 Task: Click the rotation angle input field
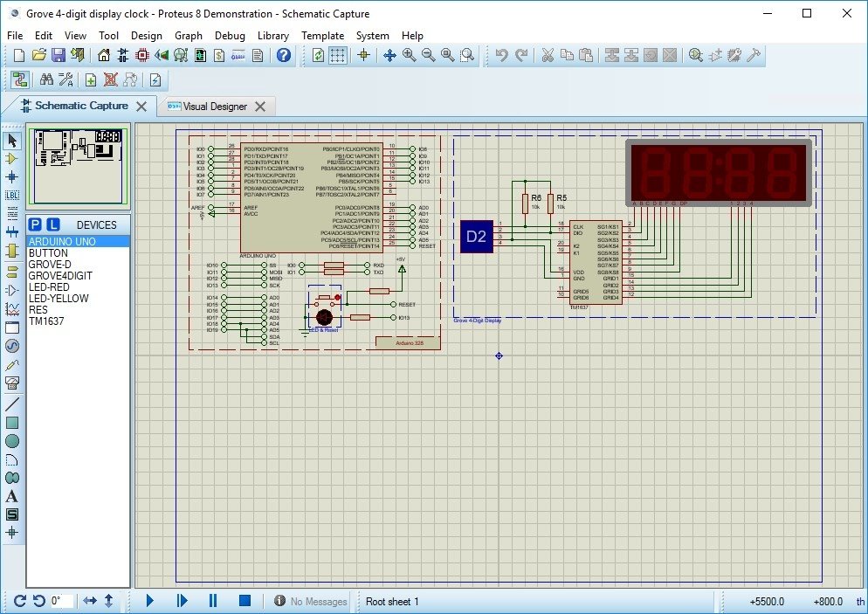tap(61, 601)
